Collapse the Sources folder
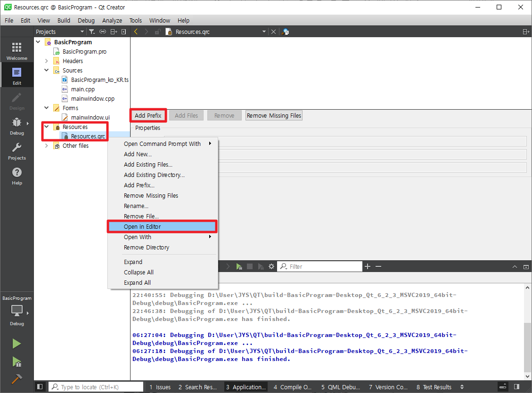The width and height of the screenshot is (532, 393). 47,70
